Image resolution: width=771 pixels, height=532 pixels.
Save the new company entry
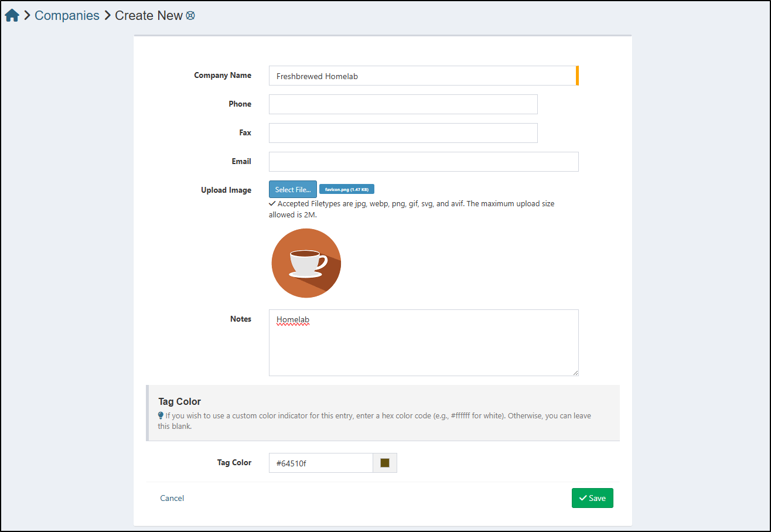592,498
